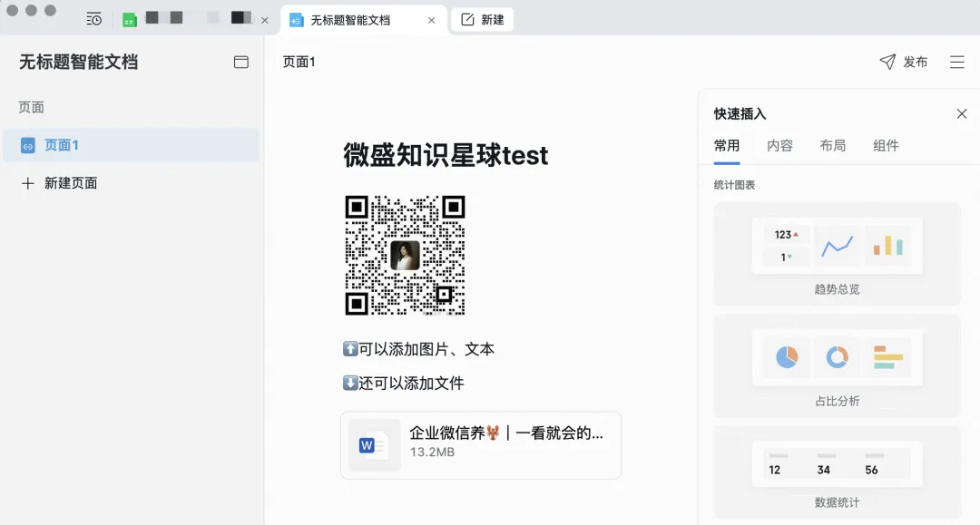
Task: Select 页面1 in the page list
Action: [x=132, y=145]
